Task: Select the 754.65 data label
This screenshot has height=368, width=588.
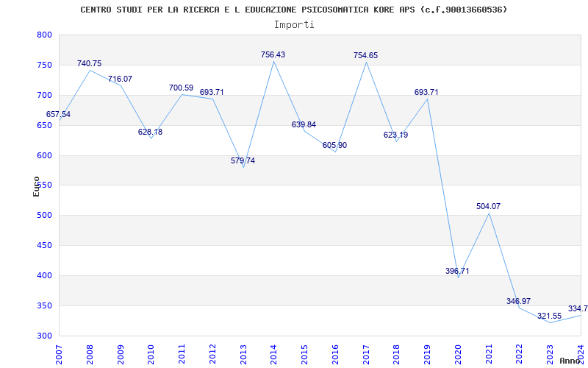Action: (365, 56)
